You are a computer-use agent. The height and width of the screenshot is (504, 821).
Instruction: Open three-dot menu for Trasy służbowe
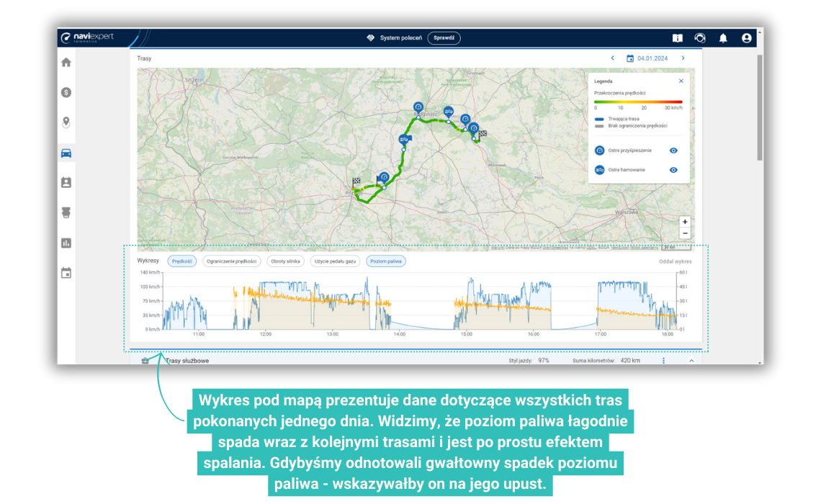[663, 360]
